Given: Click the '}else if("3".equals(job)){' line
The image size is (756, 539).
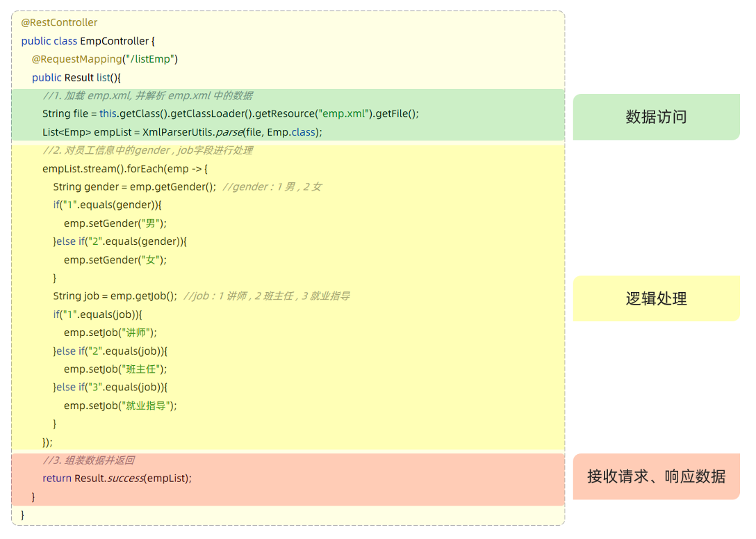Looking at the screenshot, I should (110, 387).
